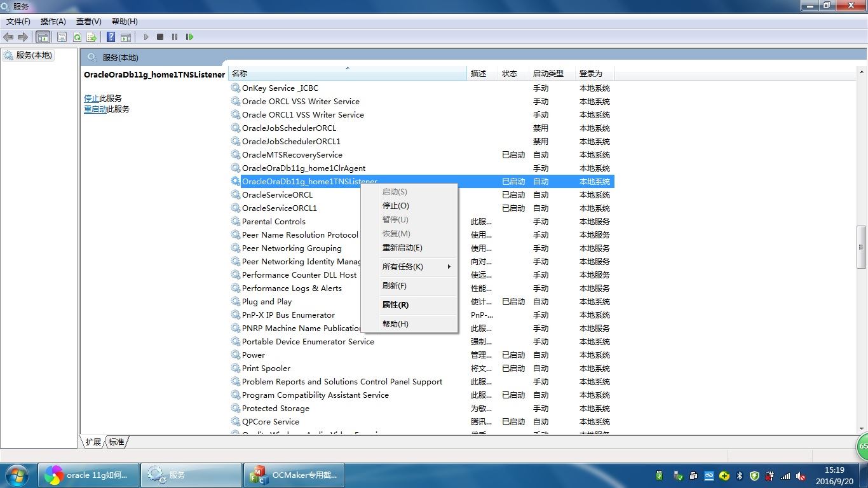The image size is (868, 488).
Task: Sort by the 状态 column header
Action: (x=513, y=74)
